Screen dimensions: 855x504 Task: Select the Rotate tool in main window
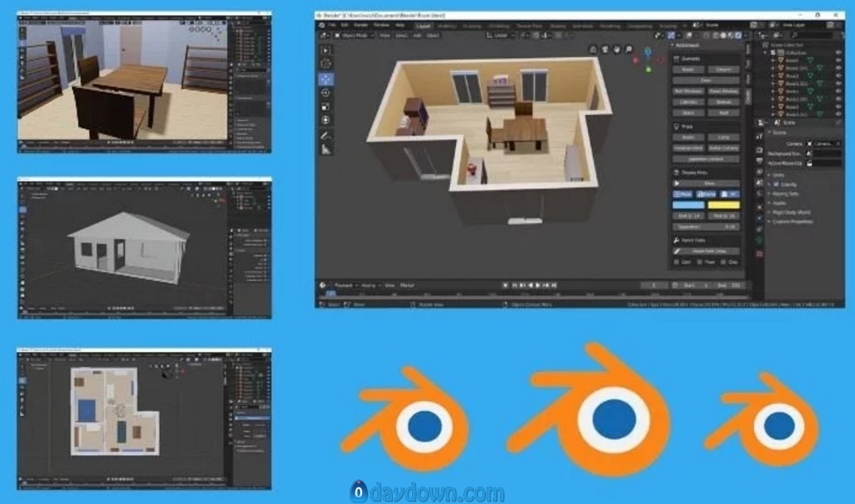[x=326, y=92]
